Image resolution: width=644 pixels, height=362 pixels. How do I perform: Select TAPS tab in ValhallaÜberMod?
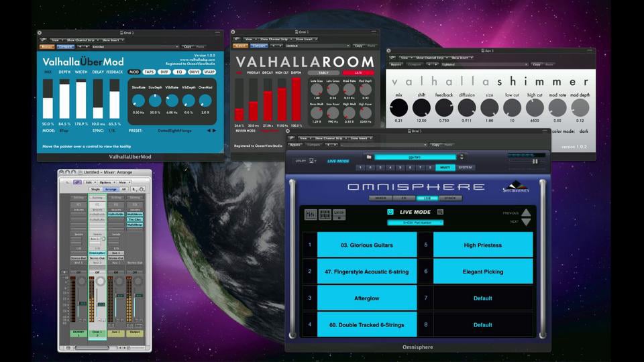click(149, 72)
